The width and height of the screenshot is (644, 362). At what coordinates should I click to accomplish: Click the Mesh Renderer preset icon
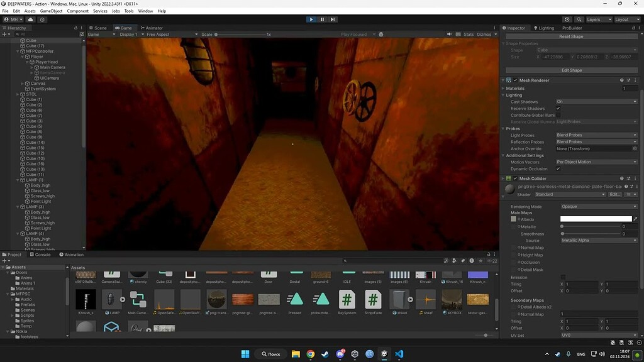click(x=627, y=80)
